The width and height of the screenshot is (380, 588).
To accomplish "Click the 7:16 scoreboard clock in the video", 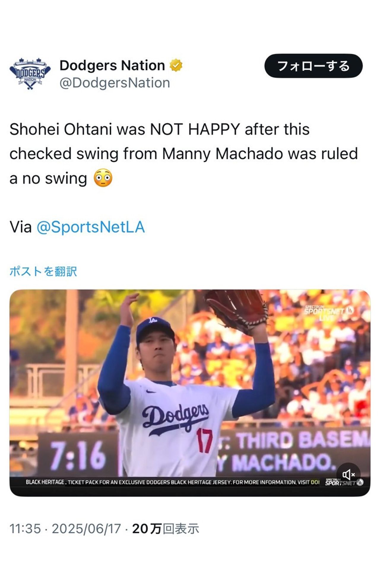I will click(78, 456).
